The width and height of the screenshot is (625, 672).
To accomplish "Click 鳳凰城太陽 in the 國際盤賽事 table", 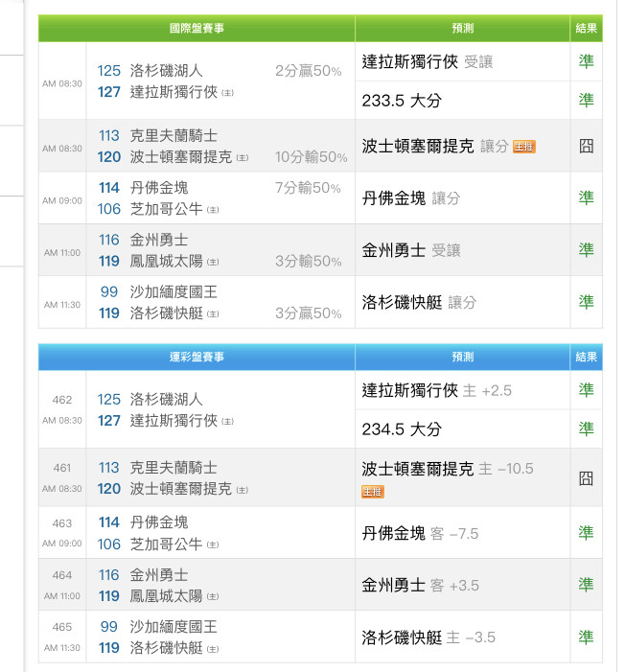I will tap(167, 261).
